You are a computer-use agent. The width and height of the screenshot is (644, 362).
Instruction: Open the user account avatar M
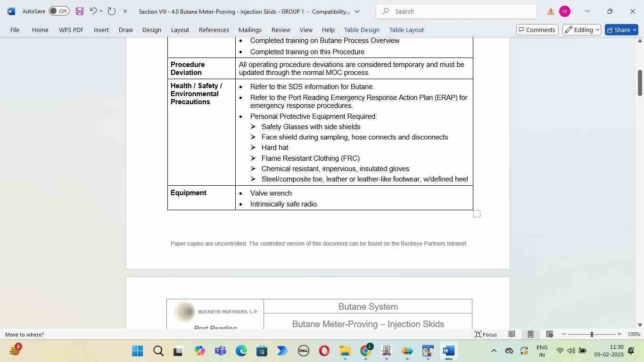point(564,11)
